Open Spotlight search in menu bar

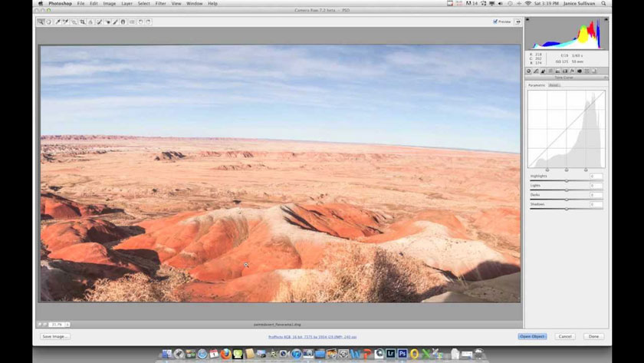pyautogui.click(x=604, y=3)
